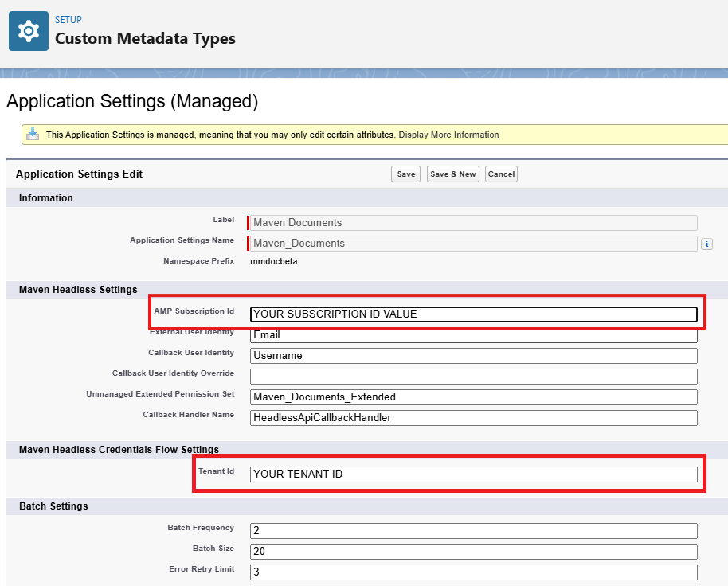This screenshot has height=586, width=728.
Task: Focus the AMP Subscription Id input
Action: (x=473, y=314)
